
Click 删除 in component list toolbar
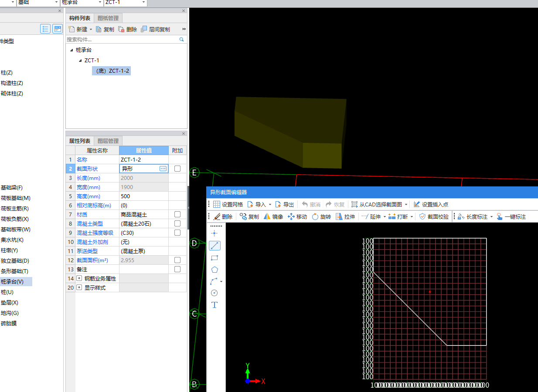pos(128,29)
